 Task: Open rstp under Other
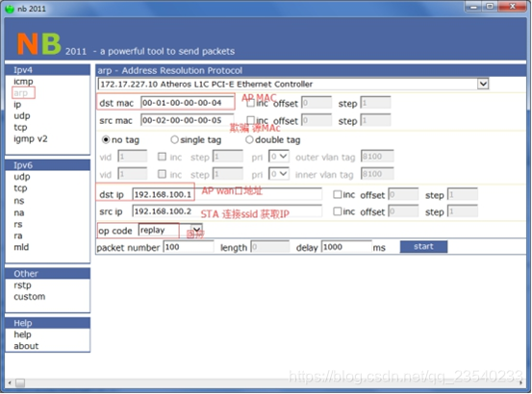[22, 285]
